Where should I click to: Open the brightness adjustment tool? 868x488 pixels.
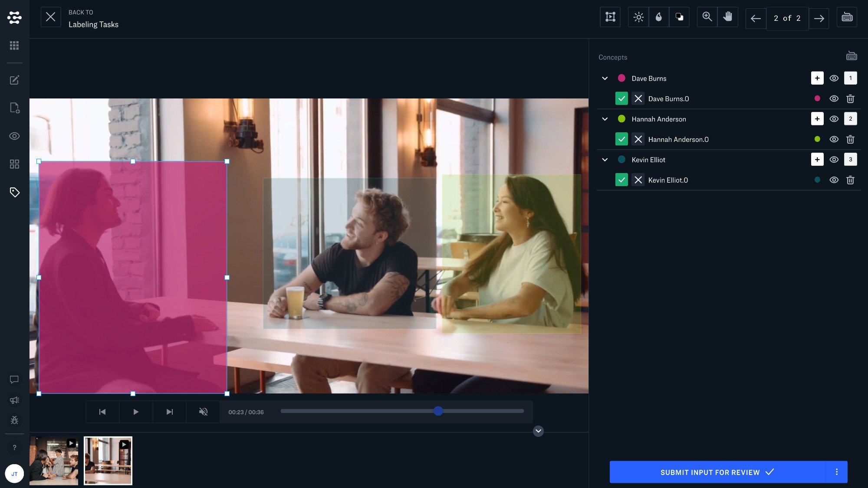click(x=638, y=17)
